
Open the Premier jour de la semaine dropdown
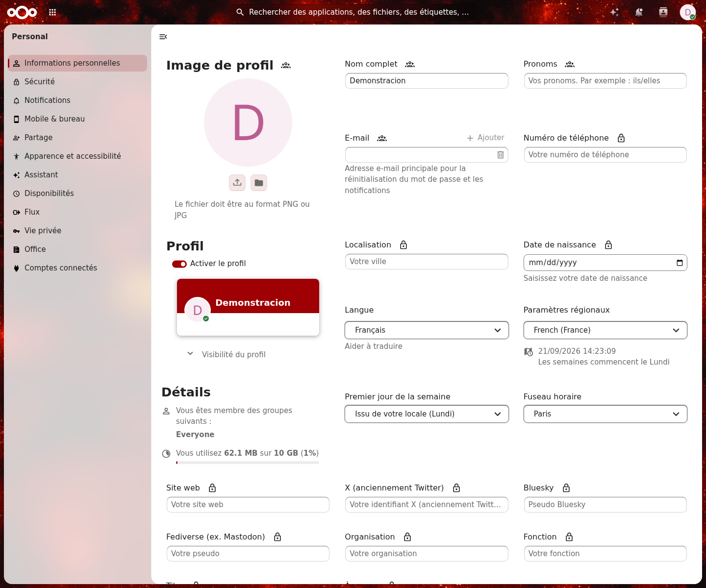(x=427, y=414)
